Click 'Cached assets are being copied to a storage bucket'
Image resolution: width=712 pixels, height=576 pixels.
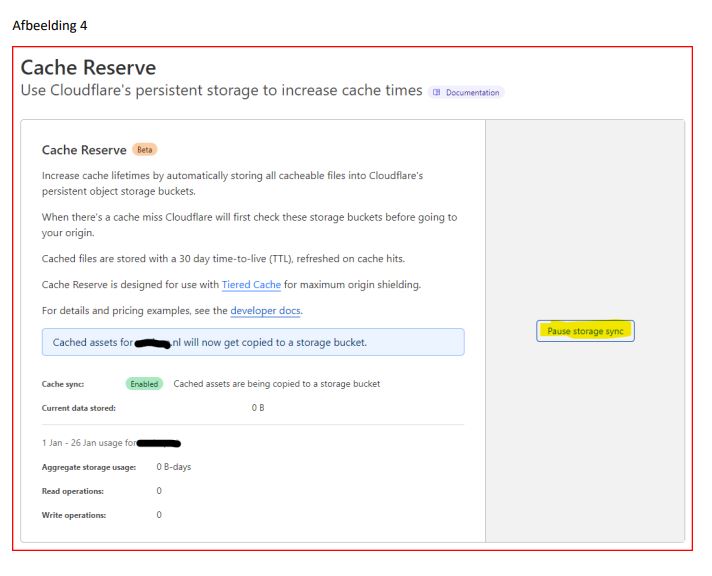pyautogui.click(x=277, y=384)
